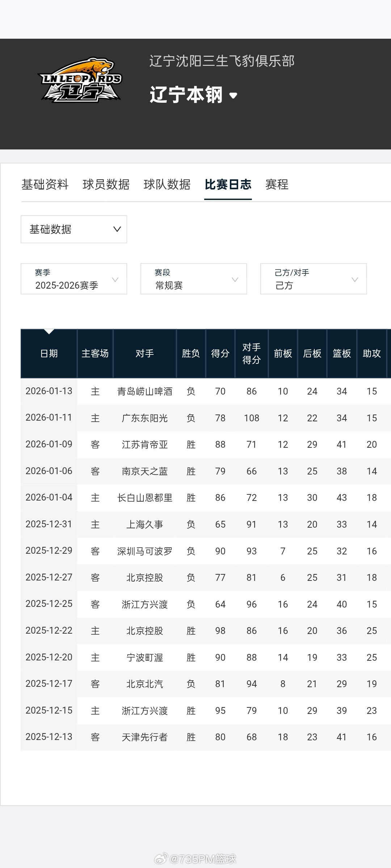Click score 98 in 2025-12-22 row

point(220,631)
